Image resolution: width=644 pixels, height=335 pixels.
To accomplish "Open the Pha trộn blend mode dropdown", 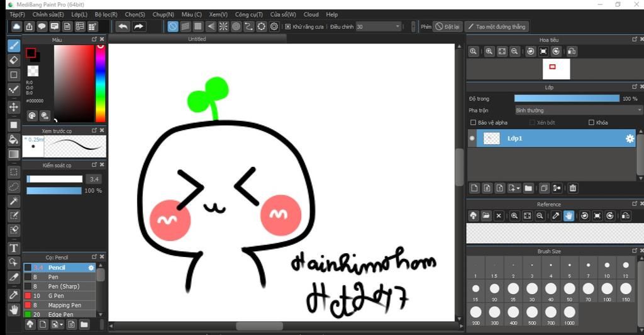I will 579,110.
